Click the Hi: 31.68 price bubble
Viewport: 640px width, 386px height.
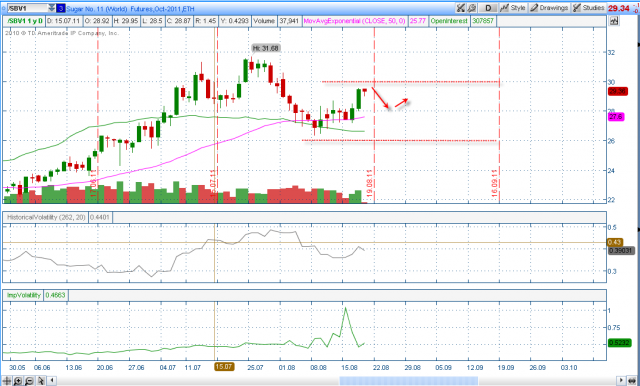coord(266,48)
